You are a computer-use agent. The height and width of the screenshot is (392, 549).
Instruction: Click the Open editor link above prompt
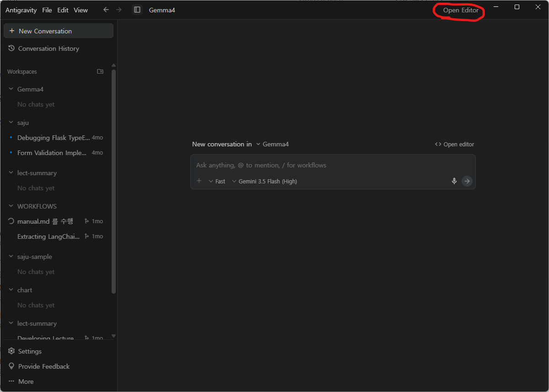[454, 144]
